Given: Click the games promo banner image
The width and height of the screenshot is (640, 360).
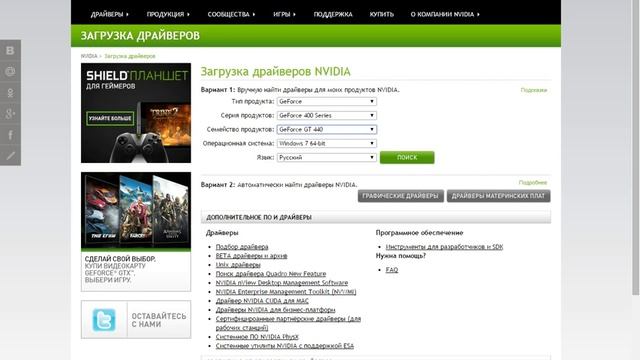Looking at the screenshot, I should click(x=136, y=211).
